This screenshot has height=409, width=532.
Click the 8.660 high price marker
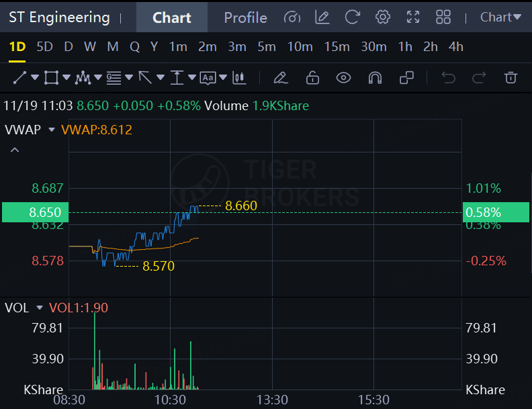pos(241,206)
